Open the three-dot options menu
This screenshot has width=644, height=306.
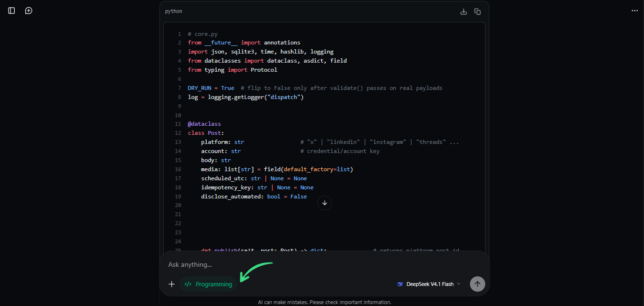[634, 11]
